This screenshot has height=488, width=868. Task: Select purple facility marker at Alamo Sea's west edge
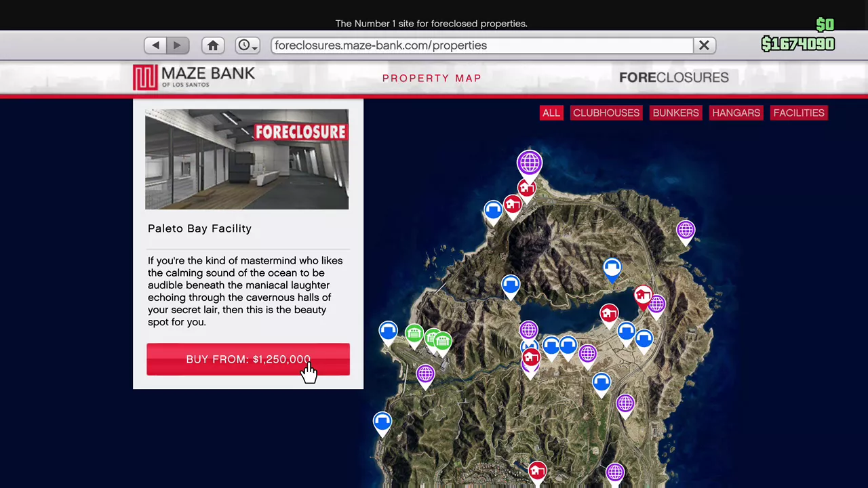point(528,331)
